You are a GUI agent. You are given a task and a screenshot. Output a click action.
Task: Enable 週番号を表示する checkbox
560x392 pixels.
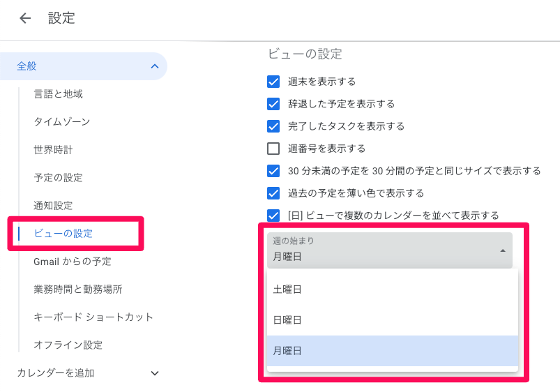273,149
